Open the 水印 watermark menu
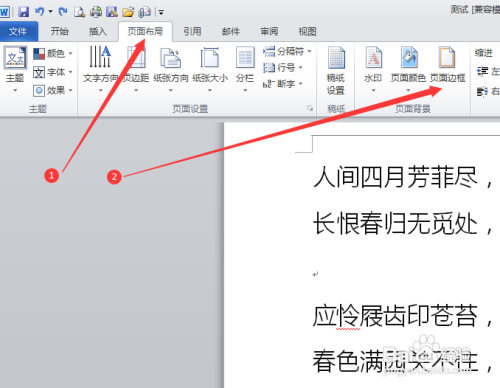This screenshot has width=500, height=388. pyautogui.click(x=373, y=69)
